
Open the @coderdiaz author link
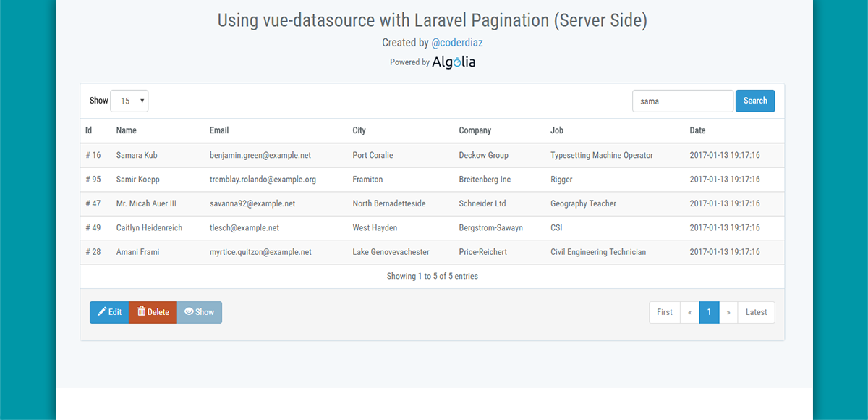[x=457, y=43]
